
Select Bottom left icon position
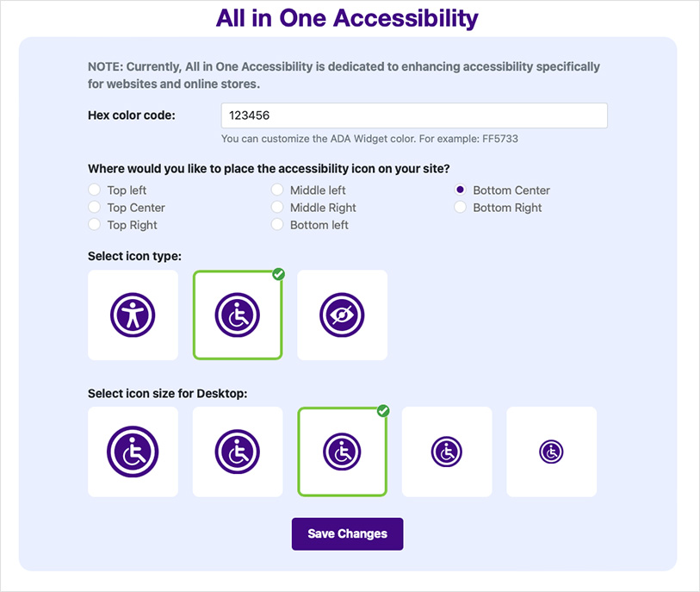pos(277,225)
